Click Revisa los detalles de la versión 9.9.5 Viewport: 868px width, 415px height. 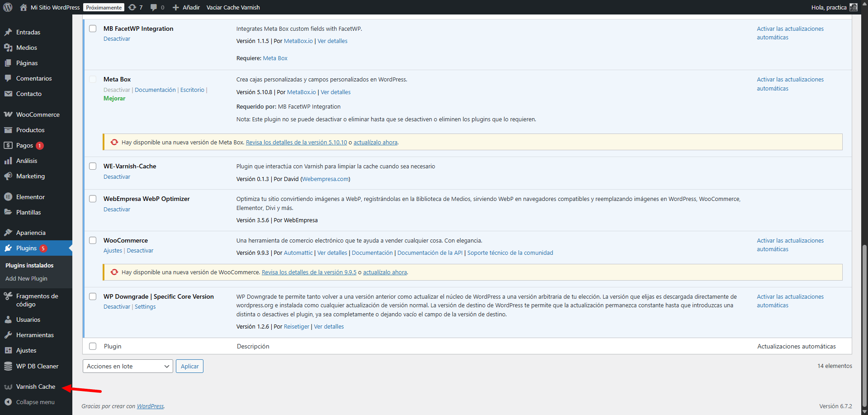[309, 272]
